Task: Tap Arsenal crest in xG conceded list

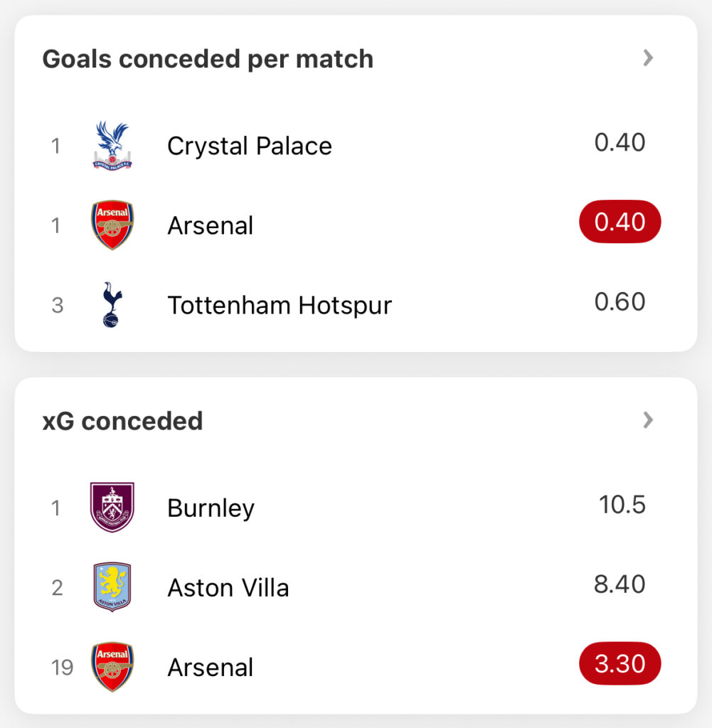Action: pos(112,667)
